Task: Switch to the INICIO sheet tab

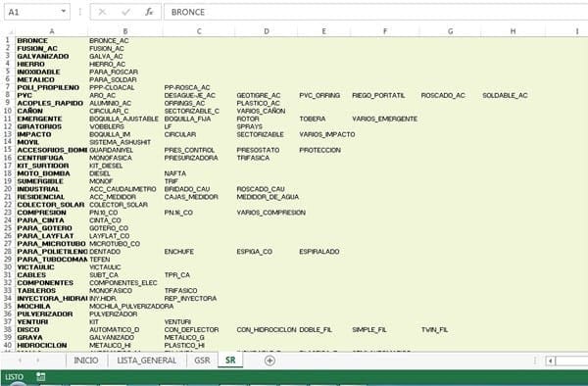Action: (86, 361)
